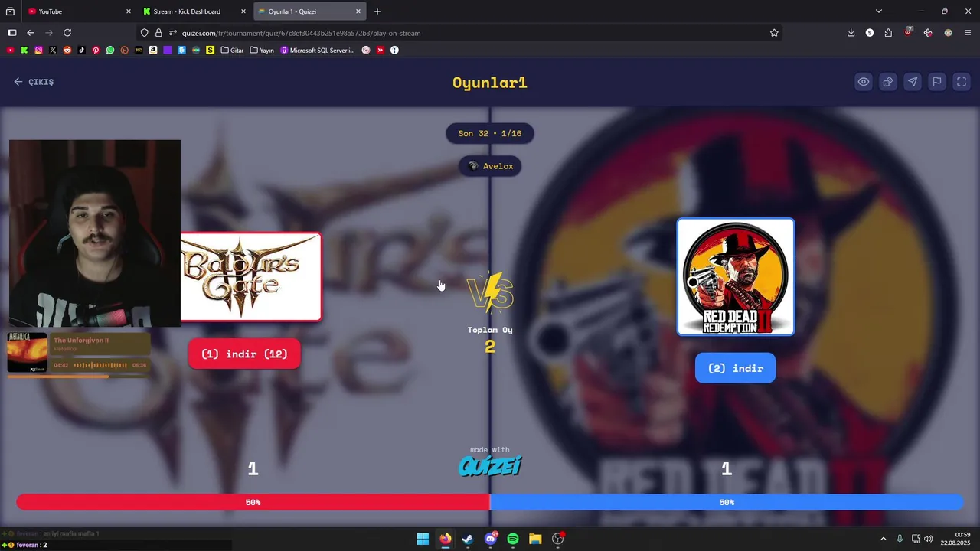
Task: Open the Instagram bookmark
Action: click(38, 51)
